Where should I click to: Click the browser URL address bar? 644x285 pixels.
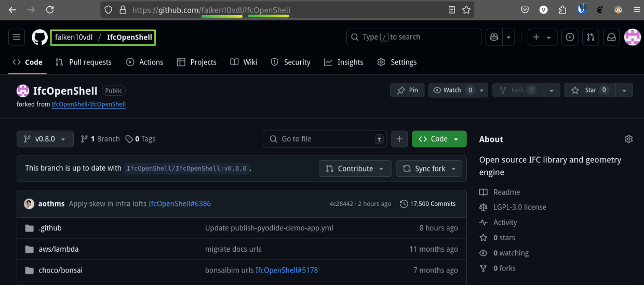click(x=288, y=10)
